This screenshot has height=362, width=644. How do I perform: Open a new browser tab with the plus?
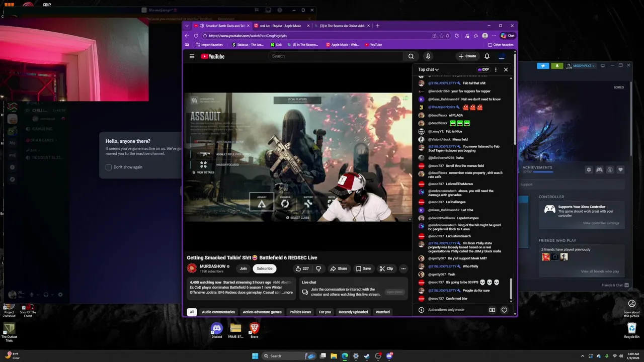point(377,26)
